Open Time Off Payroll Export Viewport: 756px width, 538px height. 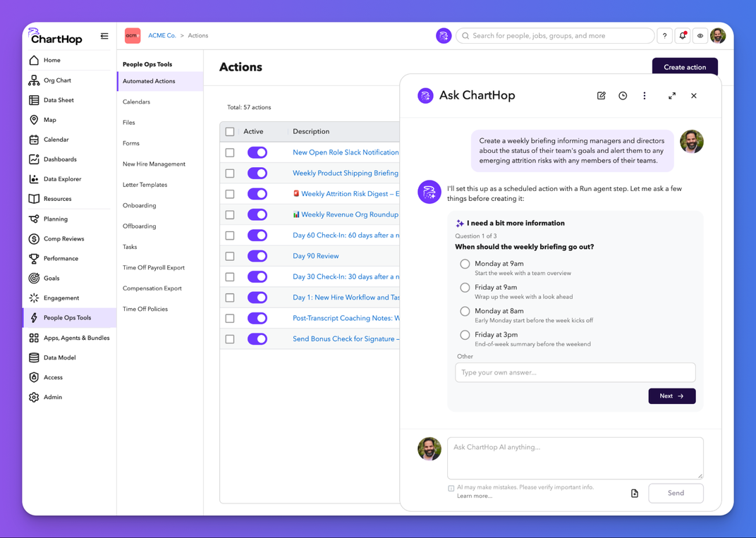click(153, 268)
